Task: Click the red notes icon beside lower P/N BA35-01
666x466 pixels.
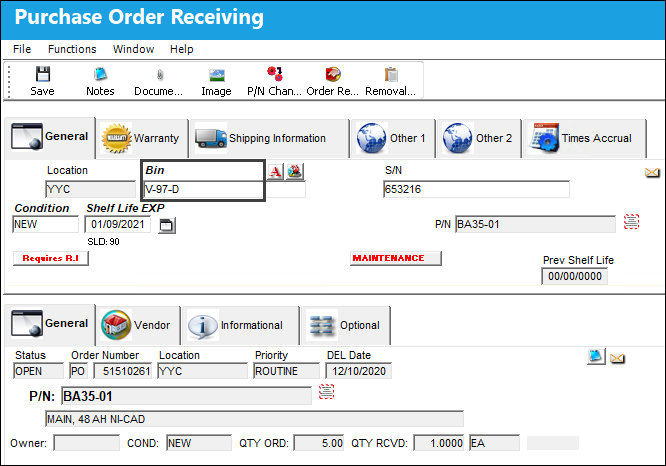Action: (x=326, y=391)
